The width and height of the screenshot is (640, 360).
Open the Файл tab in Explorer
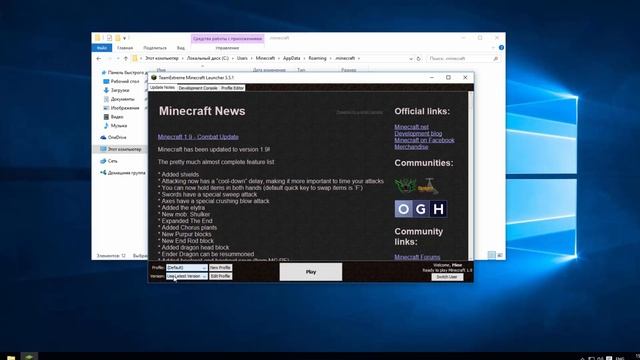[102, 48]
